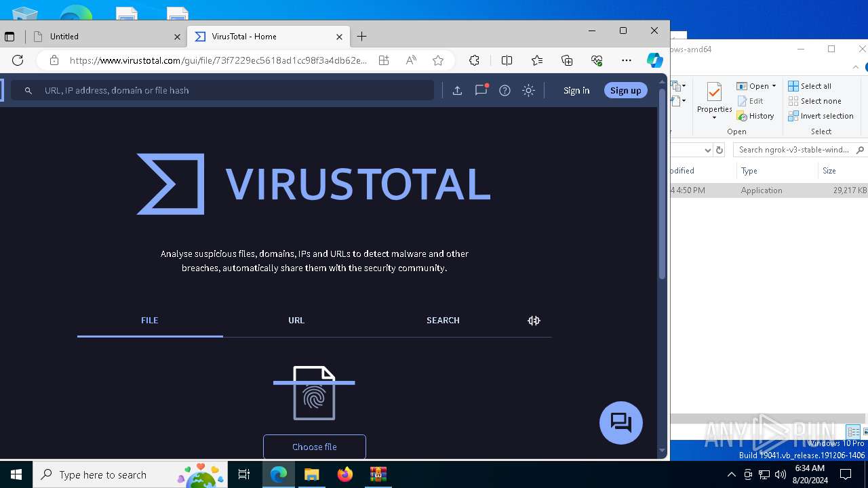Viewport: 868px width, 488px height.
Task: Open the Windows Start menu
Action: tap(16, 474)
